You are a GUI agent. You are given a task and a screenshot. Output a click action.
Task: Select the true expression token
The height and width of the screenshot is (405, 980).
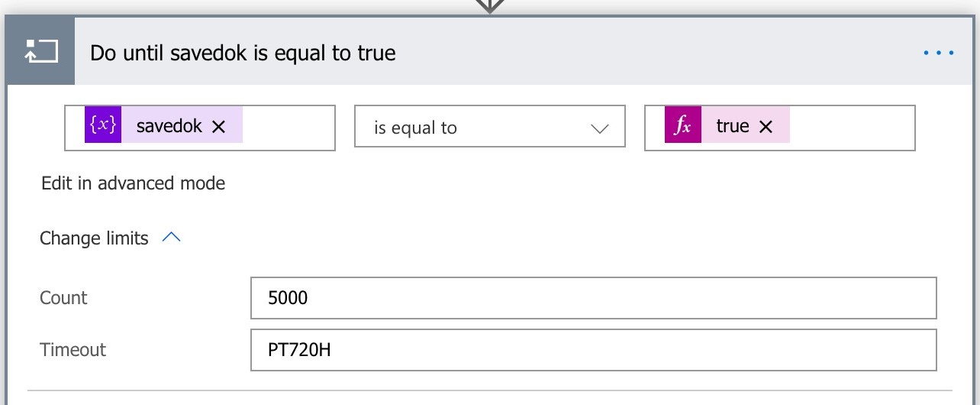click(732, 126)
